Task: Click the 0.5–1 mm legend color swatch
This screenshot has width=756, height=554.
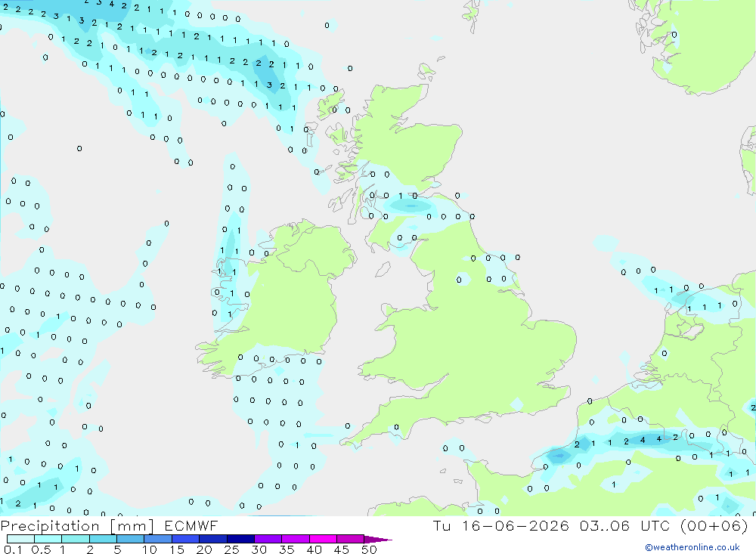Action: coord(48,539)
